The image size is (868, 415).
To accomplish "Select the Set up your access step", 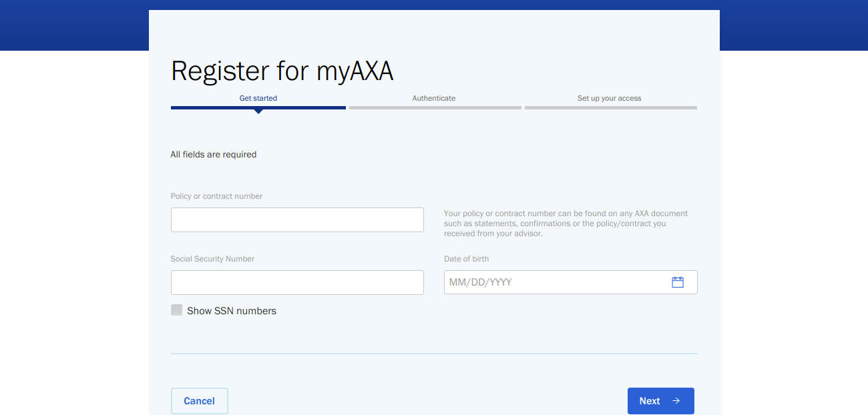I will [x=610, y=98].
